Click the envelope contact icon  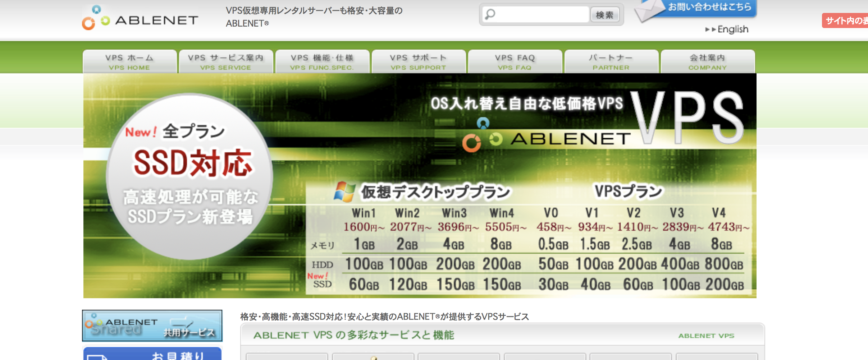[650, 11]
